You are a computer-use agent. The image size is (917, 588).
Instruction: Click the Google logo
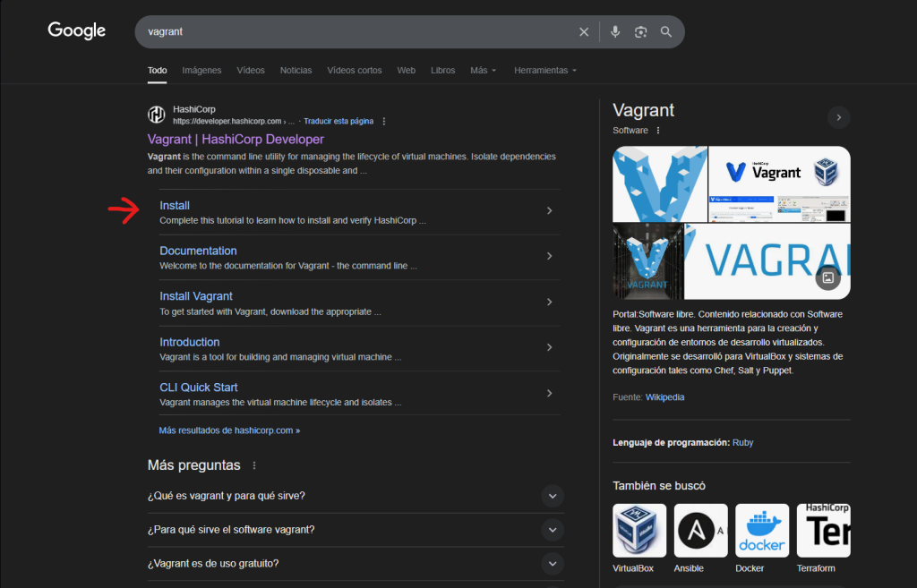(x=77, y=31)
